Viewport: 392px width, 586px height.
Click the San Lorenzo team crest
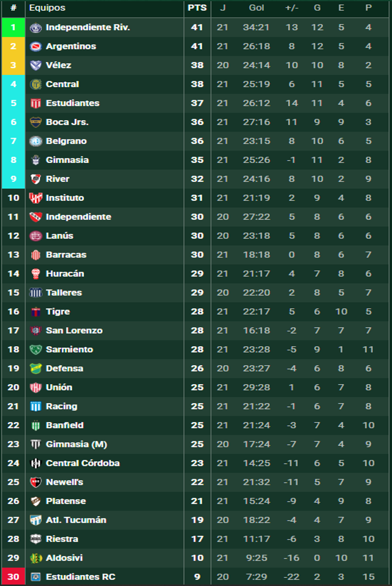click(x=36, y=331)
